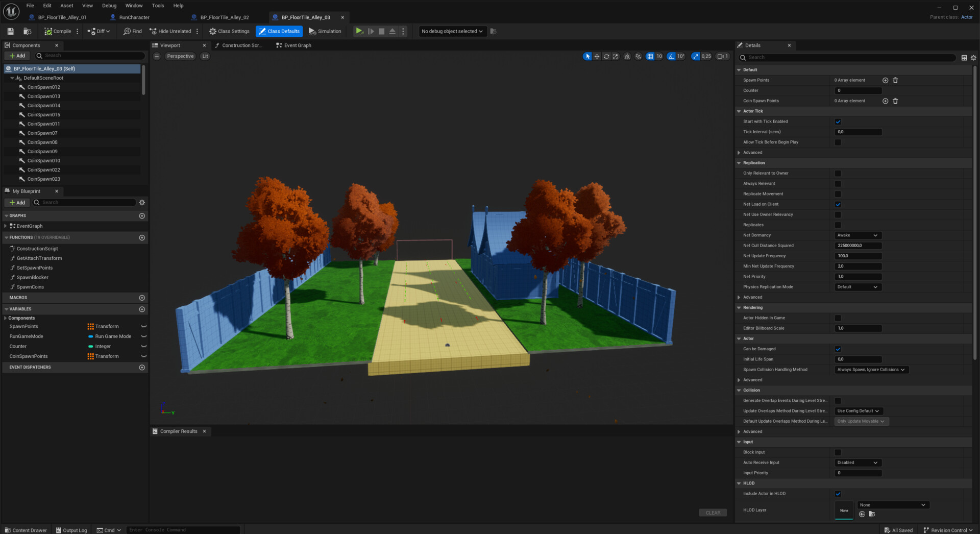Open the Debug menu
Screen dimensions: 980x534
point(109,6)
